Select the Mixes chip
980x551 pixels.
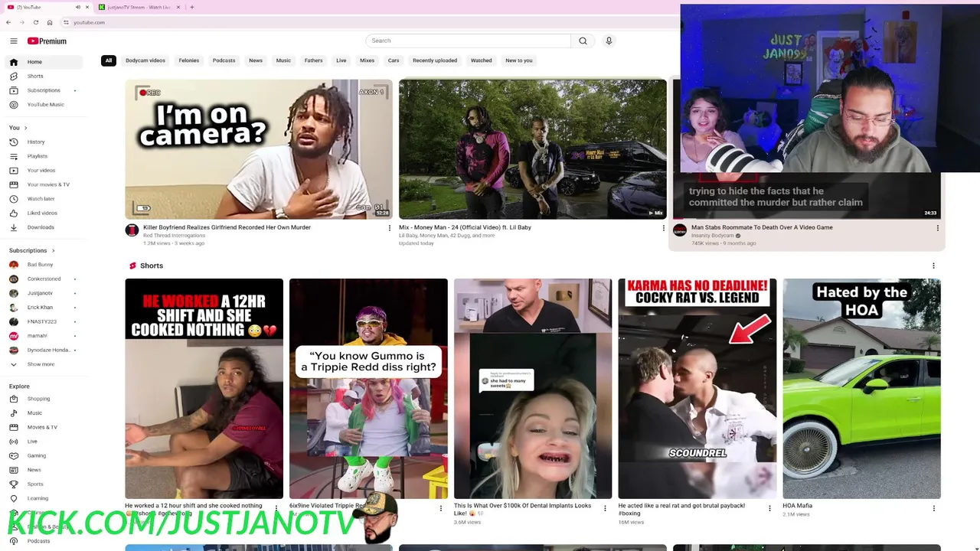367,60
